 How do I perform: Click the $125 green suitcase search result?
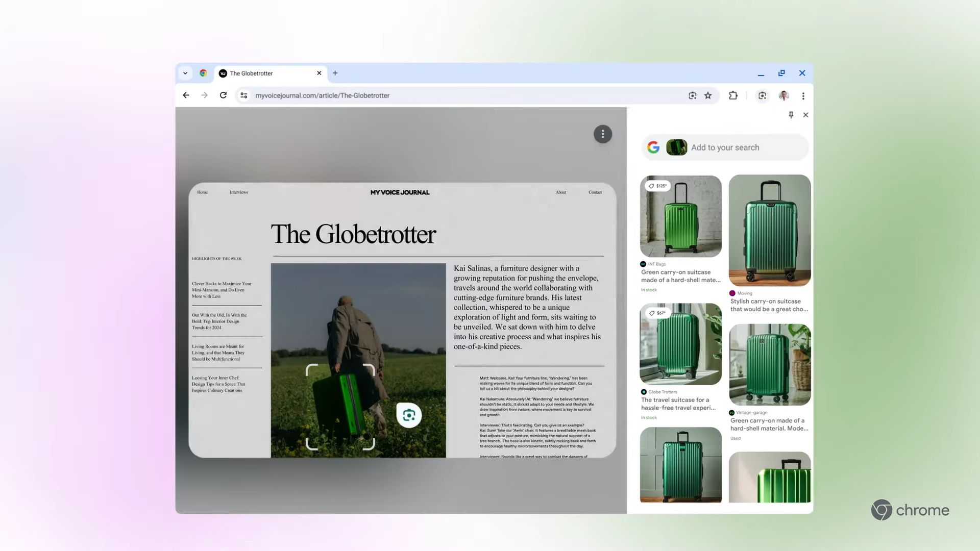(x=680, y=215)
